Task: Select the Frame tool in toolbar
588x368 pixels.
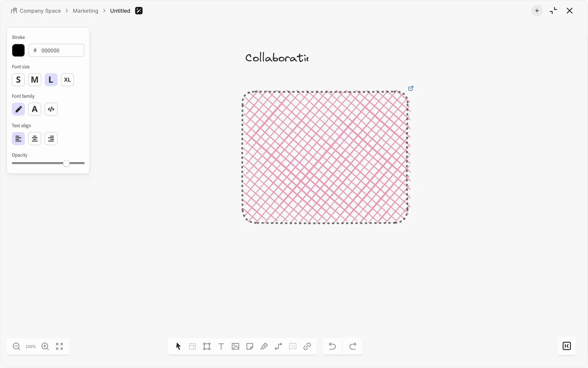Action: tap(207, 346)
